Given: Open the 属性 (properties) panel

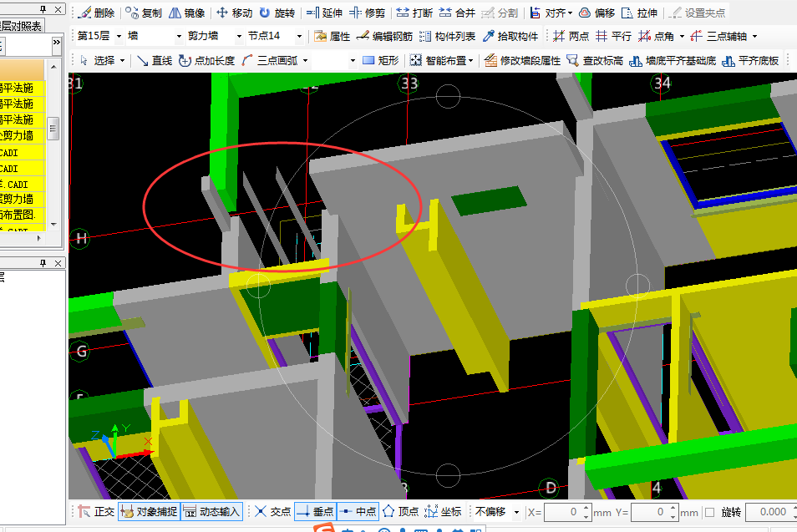Looking at the screenshot, I should coord(333,36).
